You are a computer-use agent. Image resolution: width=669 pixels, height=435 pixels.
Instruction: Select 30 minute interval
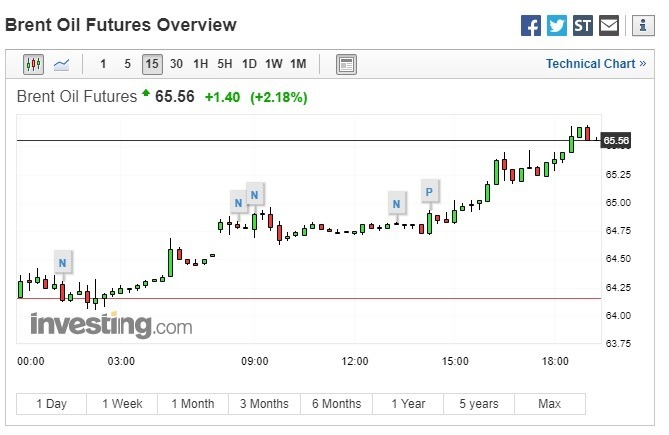pos(176,64)
